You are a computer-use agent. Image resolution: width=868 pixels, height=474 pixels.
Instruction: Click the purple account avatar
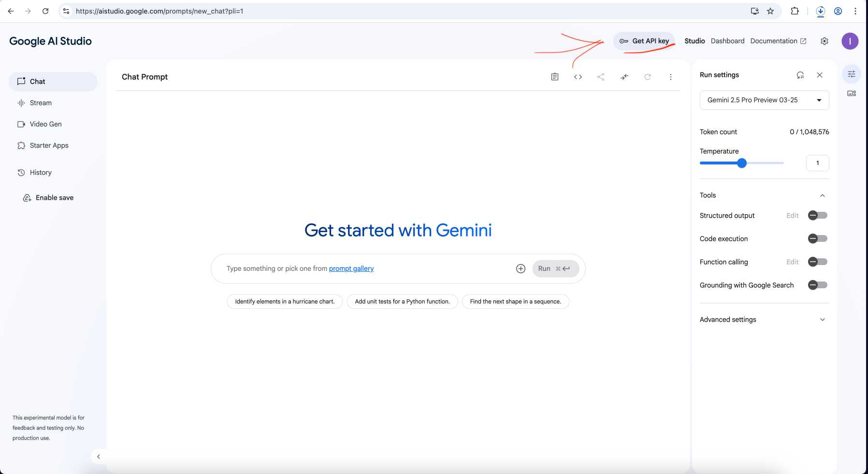pyautogui.click(x=850, y=41)
